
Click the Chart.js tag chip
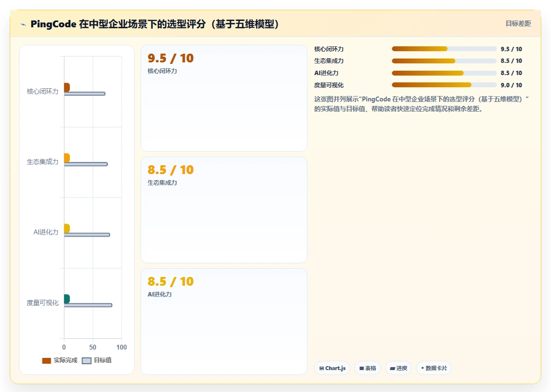pos(332,368)
